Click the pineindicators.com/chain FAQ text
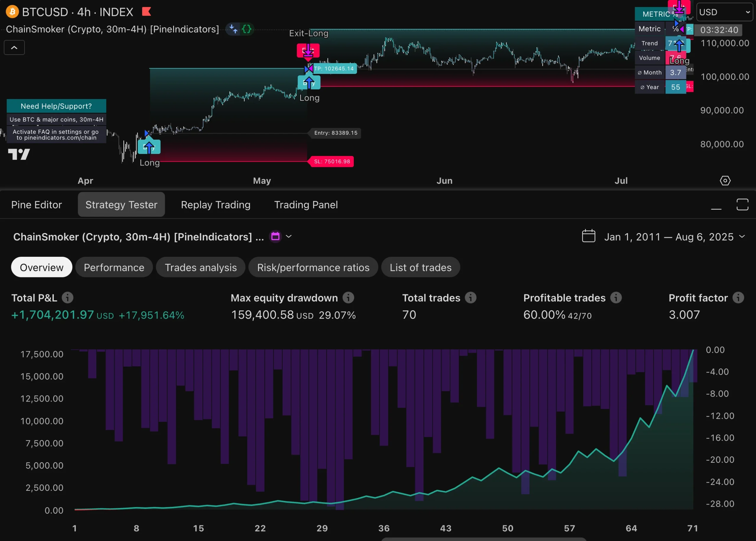Viewport: 756px width, 541px height. point(56,134)
